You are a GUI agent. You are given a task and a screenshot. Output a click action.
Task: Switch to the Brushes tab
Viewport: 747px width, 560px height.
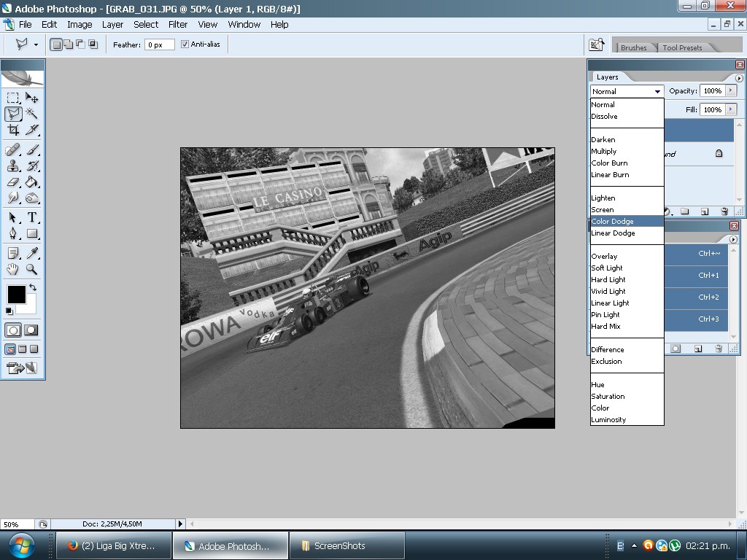pyautogui.click(x=634, y=47)
